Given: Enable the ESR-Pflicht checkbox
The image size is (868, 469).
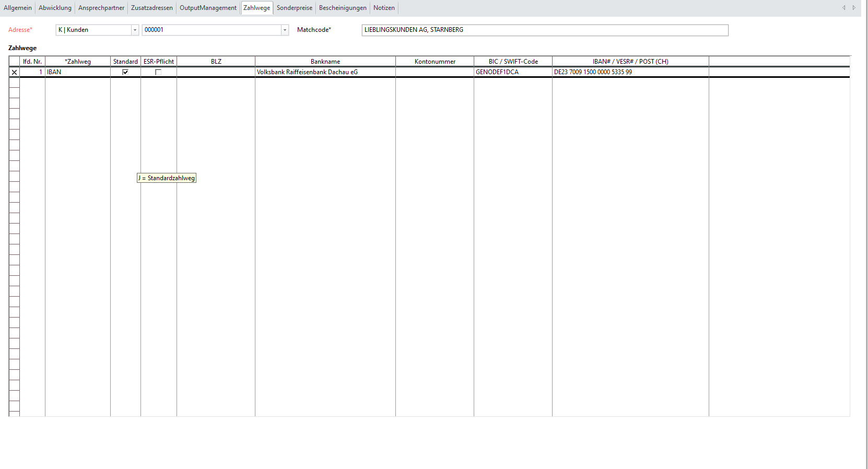Looking at the screenshot, I should (158, 72).
